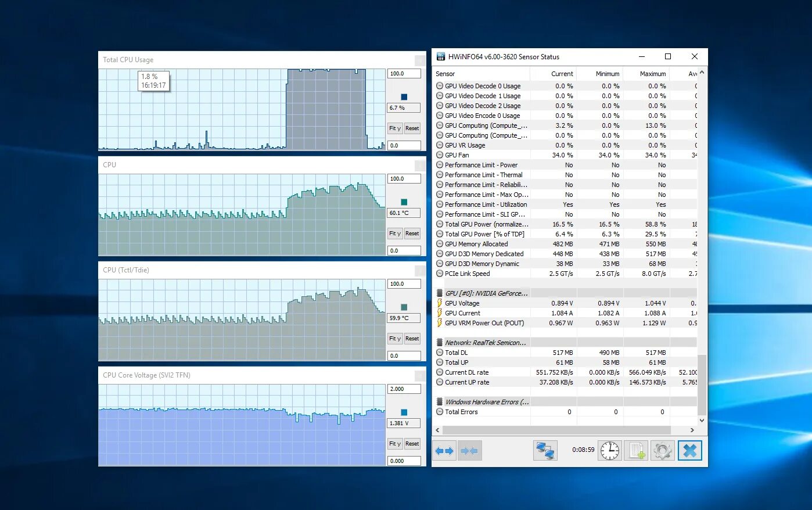Viewport: 812px width, 510px height.
Task: Click Reset in the CPU temperature graph
Action: click(412, 234)
